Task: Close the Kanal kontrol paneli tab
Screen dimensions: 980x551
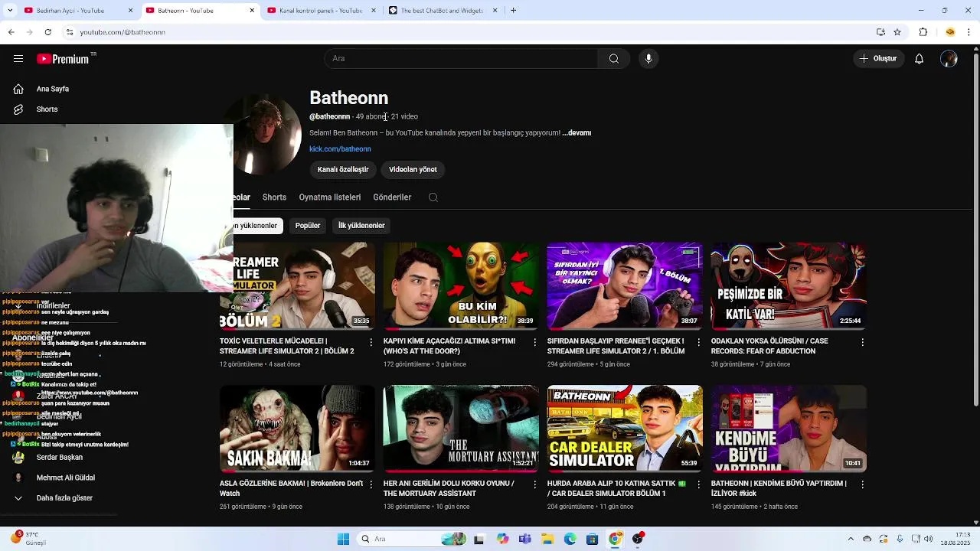Action: [x=374, y=11]
